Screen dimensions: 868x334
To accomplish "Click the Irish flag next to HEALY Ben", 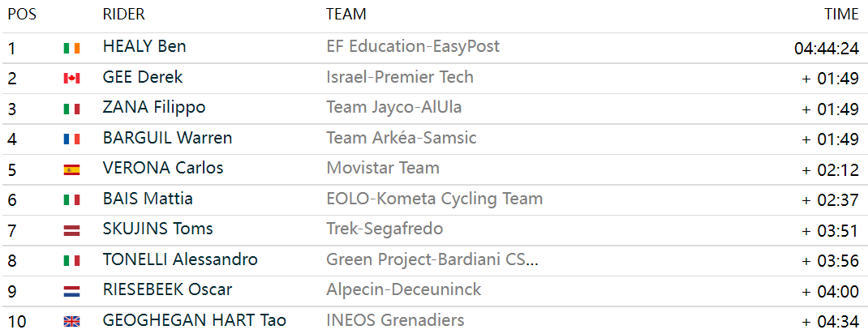I will coord(71,48).
